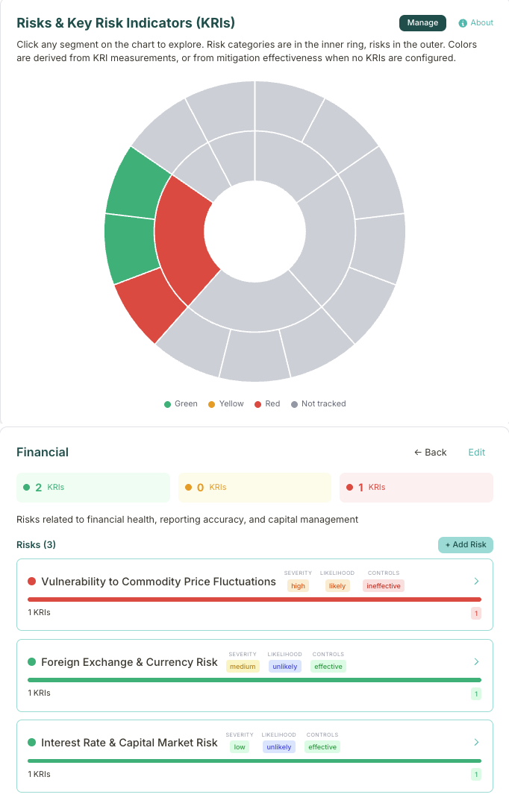
Task: Select the green 2 KRIs summary card
Action: click(93, 487)
